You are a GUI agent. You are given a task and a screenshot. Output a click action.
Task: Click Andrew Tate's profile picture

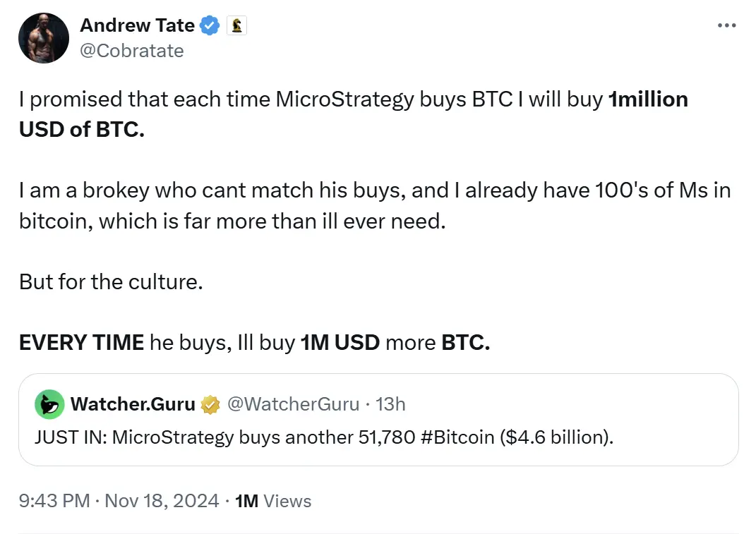43,37
